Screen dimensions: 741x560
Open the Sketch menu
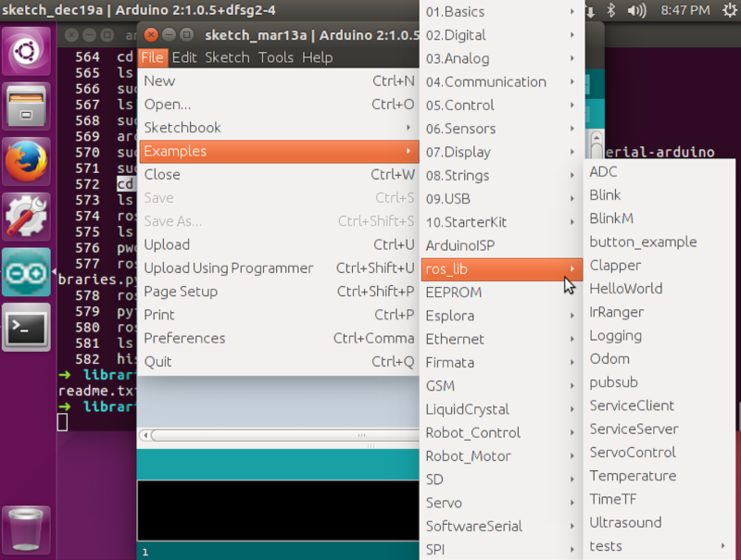(227, 57)
